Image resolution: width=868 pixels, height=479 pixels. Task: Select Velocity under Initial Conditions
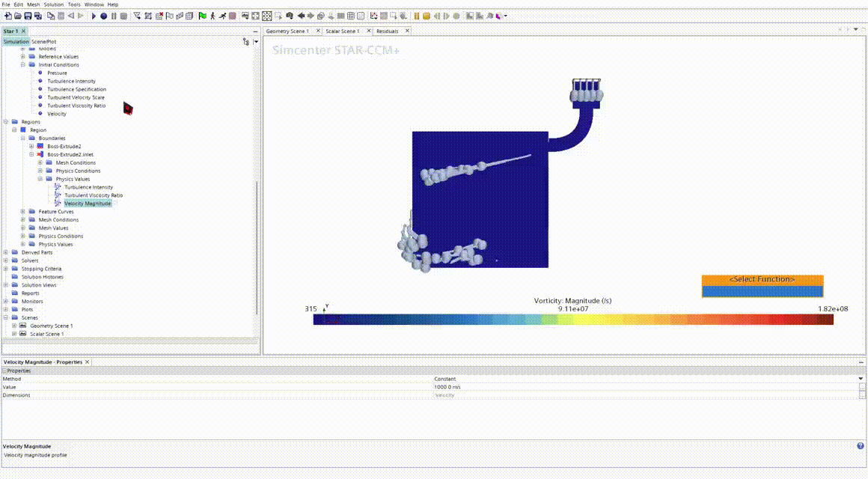point(56,114)
